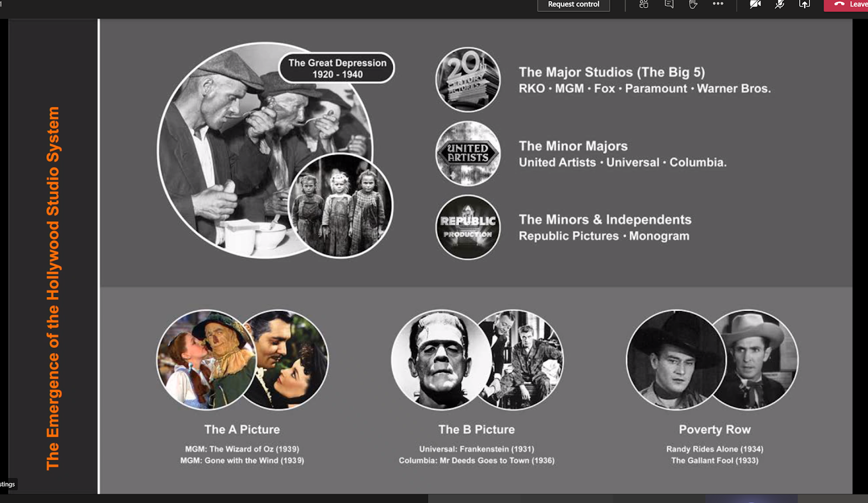Screen dimensions: 868x503
Task: Click Universal: Frankenstein (1931) text
Action: pyautogui.click(x=476, y=449)
